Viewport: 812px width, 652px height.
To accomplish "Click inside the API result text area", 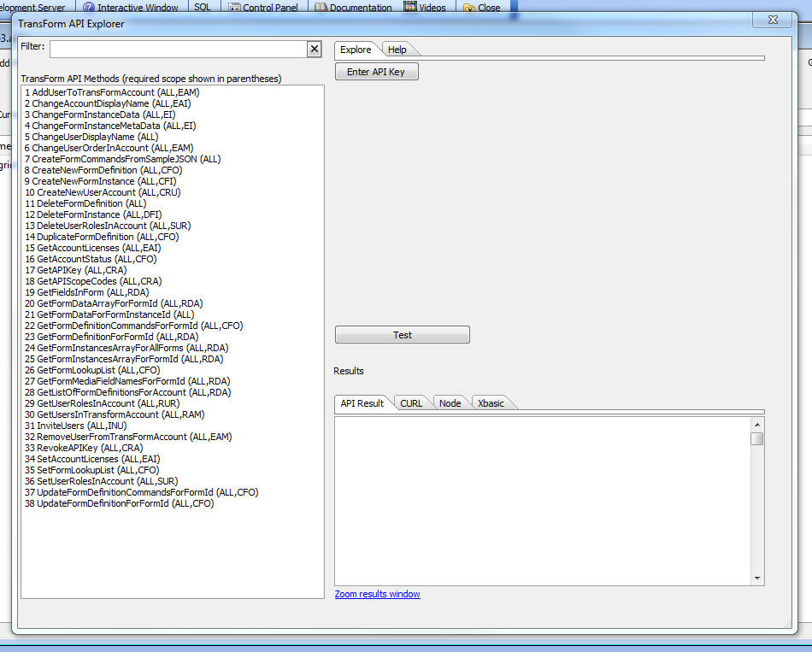I will pyautogui.click(x=543, y=502).
